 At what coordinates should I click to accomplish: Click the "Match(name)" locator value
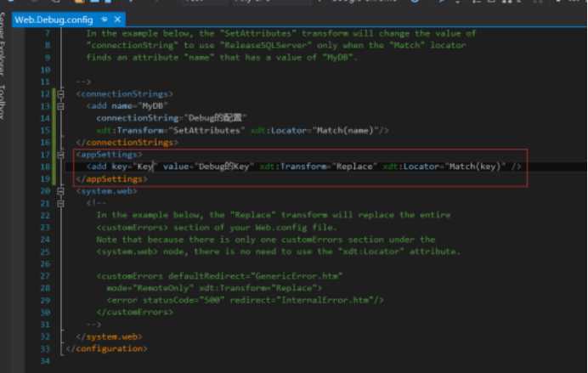pyautogui.click(x=346, y=131)
